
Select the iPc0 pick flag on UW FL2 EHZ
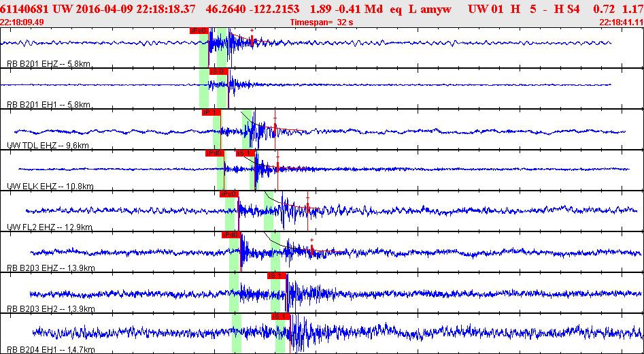pyautogui.click(x=229, y=194)
